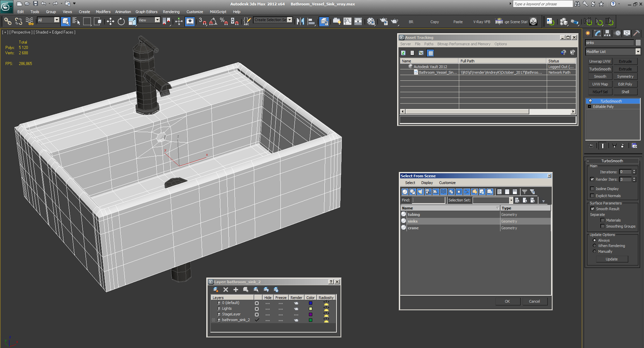Toggle the Angle Snap icon
644x348 pixels.
click(213, 21)
